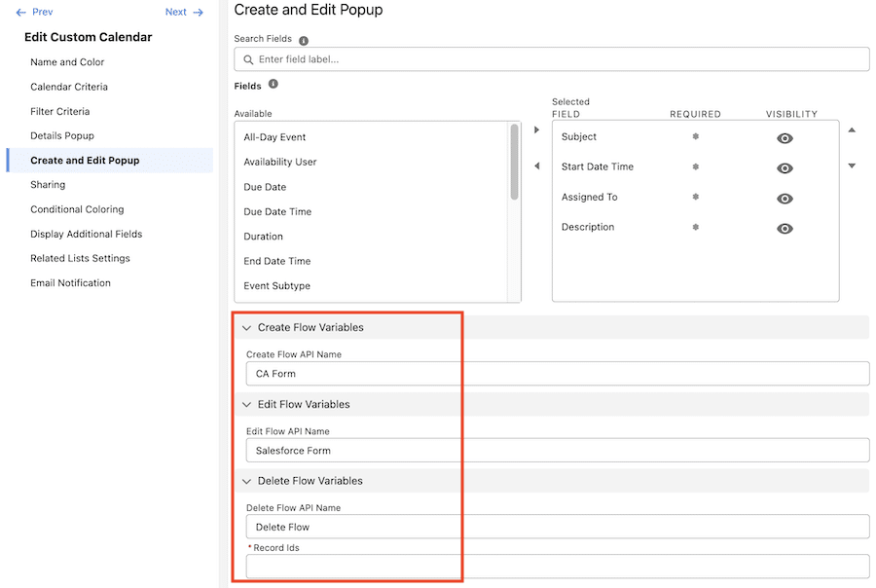Open the Conditional Coloring step

pyautogui.click(x=77, y=209)
